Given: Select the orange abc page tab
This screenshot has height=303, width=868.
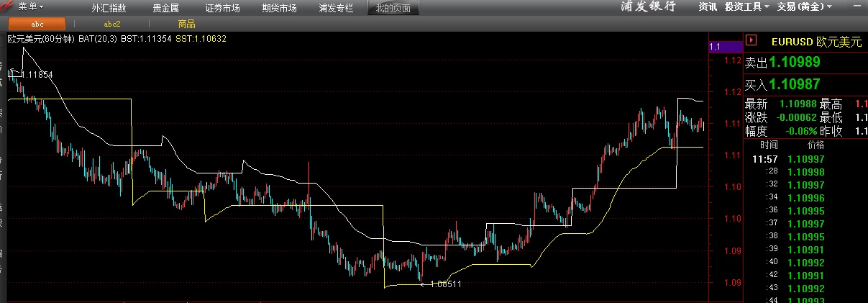Looking at the screenshot, I should [37, 24].
